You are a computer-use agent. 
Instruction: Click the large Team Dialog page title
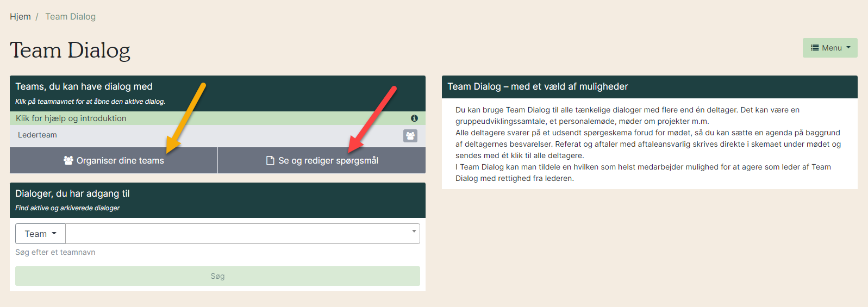click(70, 50)
